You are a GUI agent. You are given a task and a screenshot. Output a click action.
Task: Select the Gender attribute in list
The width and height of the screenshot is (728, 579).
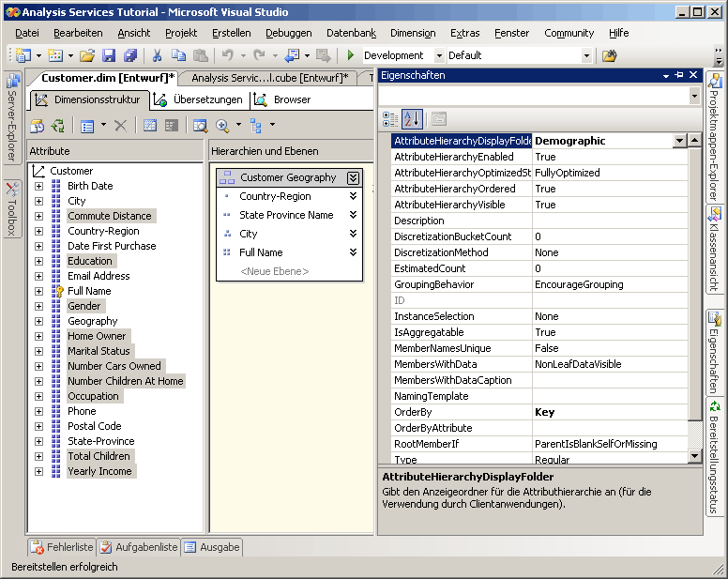coord(84,306)
